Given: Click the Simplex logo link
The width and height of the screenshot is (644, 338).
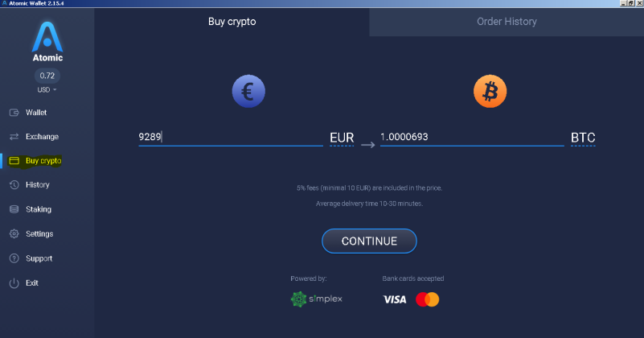Looking at the screenshot, I should pyautogui.click(x=316, y=299).
